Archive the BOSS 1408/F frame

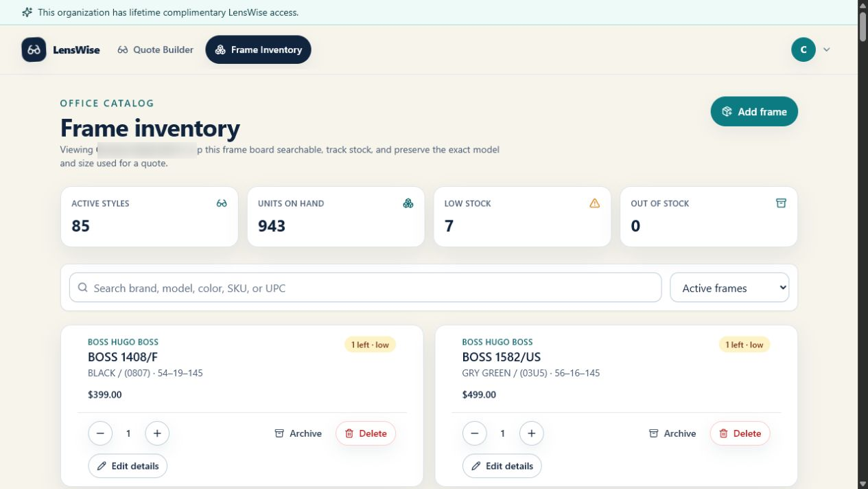(298, 433)
